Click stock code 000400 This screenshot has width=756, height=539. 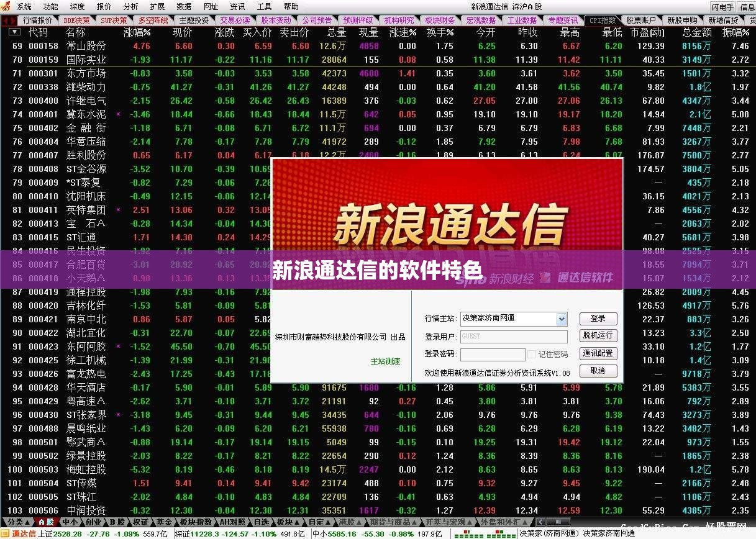(43, 101)
